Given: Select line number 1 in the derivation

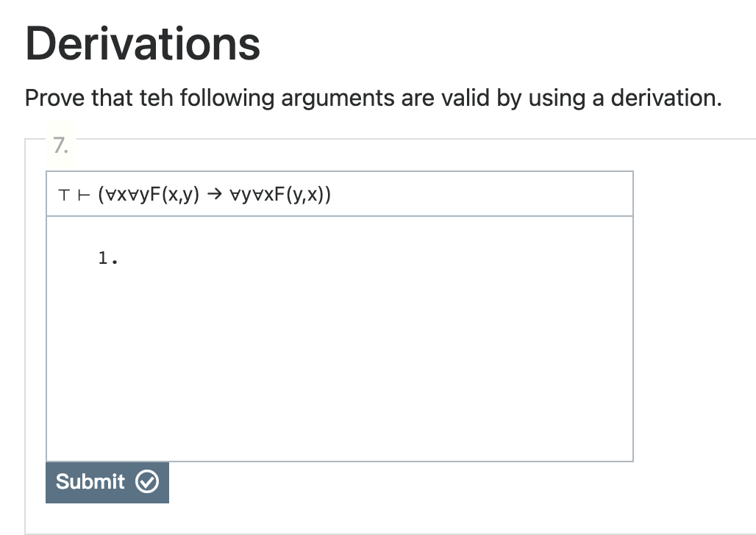Looking at the screenshot, I should coord(103,257).
